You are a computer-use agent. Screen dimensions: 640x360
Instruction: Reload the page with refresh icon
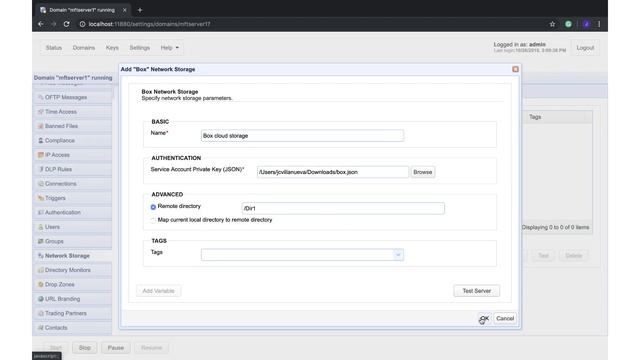pos(67,24)
